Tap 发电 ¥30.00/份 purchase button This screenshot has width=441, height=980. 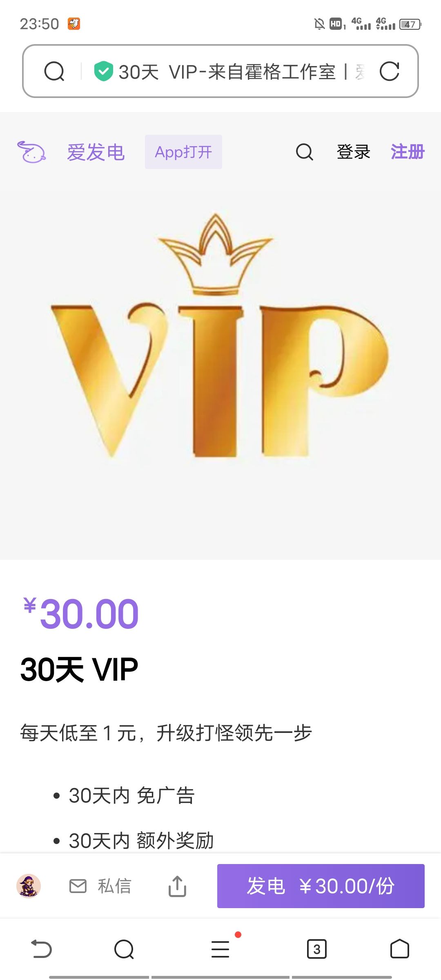coord(321,886)
